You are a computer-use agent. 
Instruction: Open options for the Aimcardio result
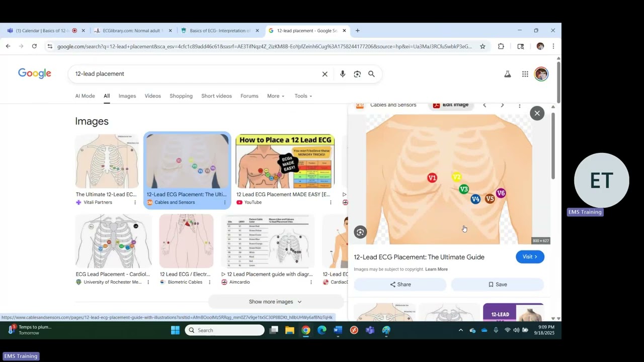[x=311, y=283]
